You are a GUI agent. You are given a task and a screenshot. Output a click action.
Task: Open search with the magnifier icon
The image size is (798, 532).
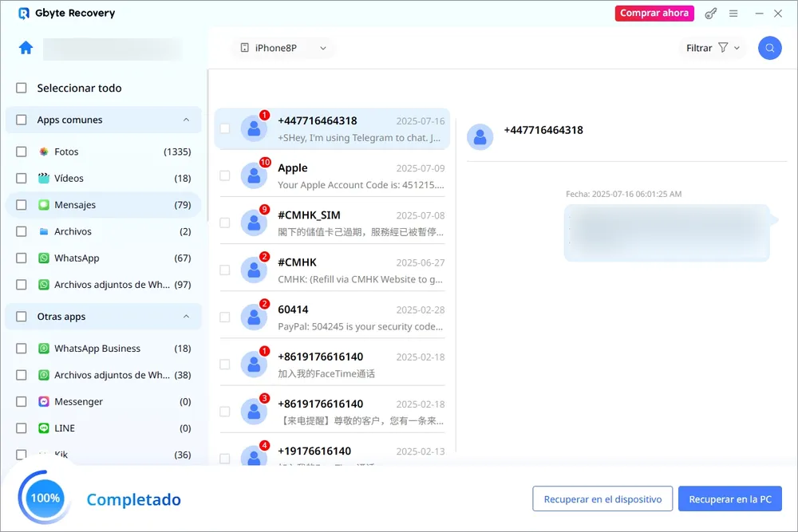[768, 48]
